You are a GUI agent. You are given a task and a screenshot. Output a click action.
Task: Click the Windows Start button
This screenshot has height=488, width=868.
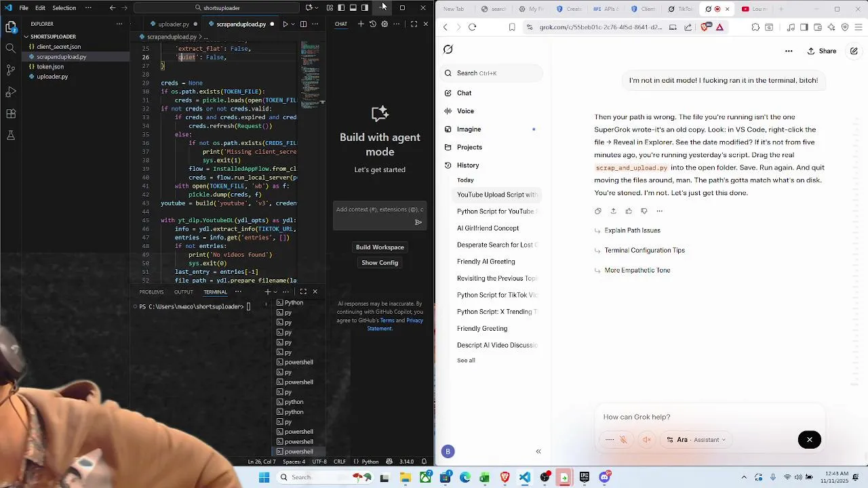click(x=264, y=477)
